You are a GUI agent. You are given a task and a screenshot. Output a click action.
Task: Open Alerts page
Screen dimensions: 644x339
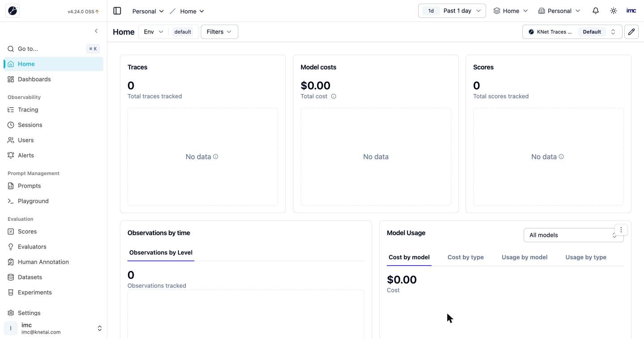click(x=53, y=155)
